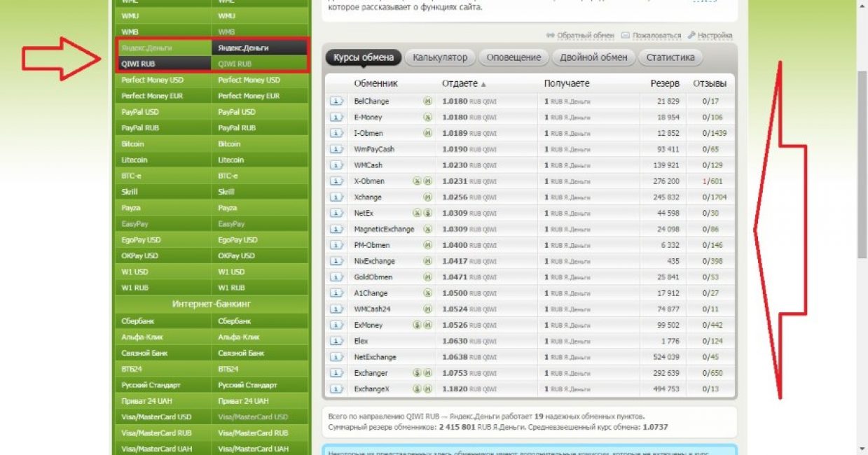Image resolution: width=868 pixels, height=455 pixels.
Task: Open info icon for WMCash24 row
Action: pyautogui.click(x=336, y=309)
